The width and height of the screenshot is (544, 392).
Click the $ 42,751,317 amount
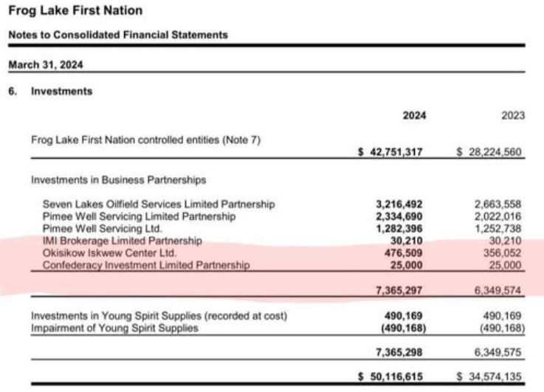tap(390, 153)
